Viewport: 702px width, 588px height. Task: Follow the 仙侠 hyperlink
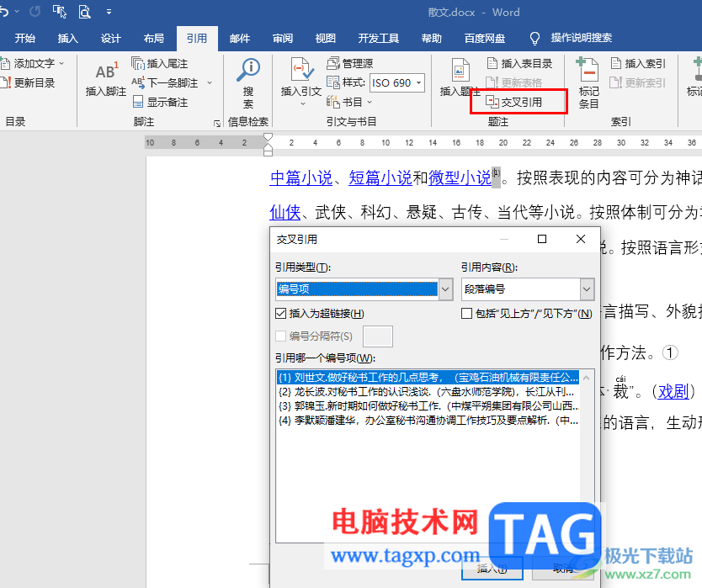(285, 212)
